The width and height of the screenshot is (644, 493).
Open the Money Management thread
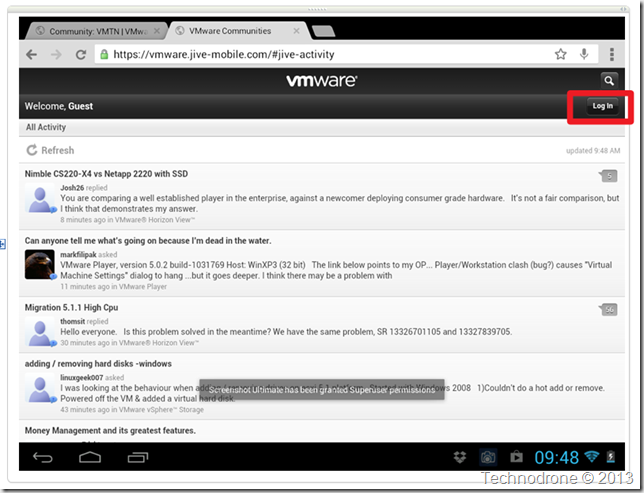[110, 431]
